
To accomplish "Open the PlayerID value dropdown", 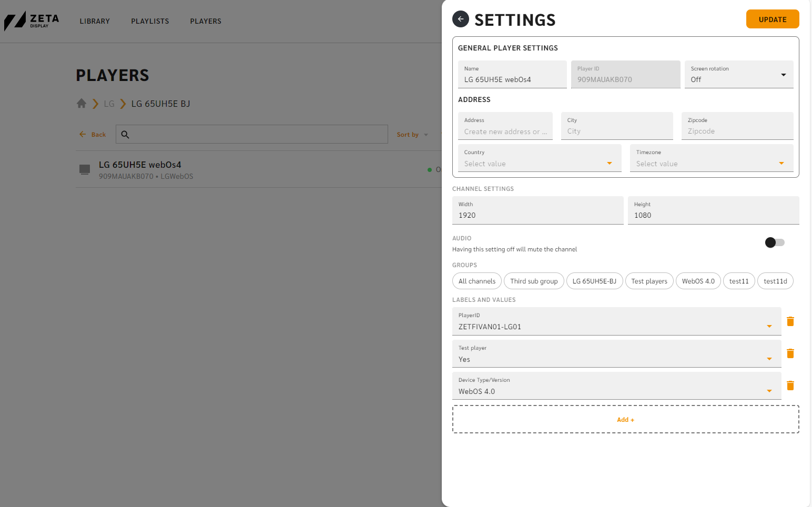I will (x=616, y=321).
